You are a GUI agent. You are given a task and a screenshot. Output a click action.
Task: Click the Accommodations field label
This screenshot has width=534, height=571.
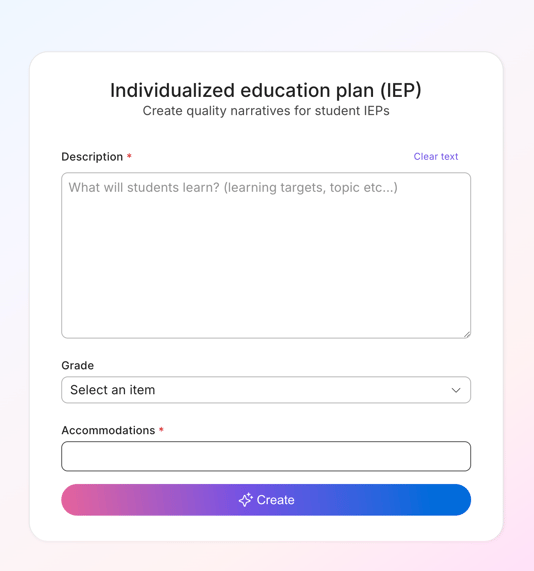(x=108, y=430)
